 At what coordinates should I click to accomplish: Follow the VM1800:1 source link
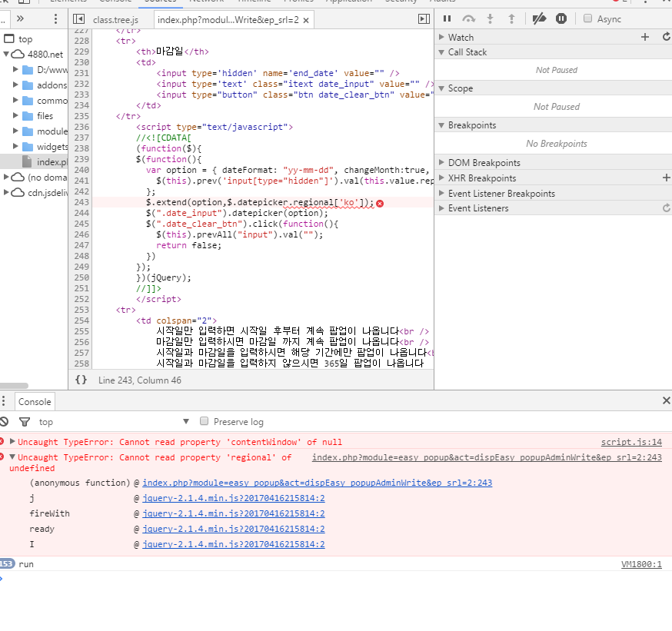(x=640, y=564)
